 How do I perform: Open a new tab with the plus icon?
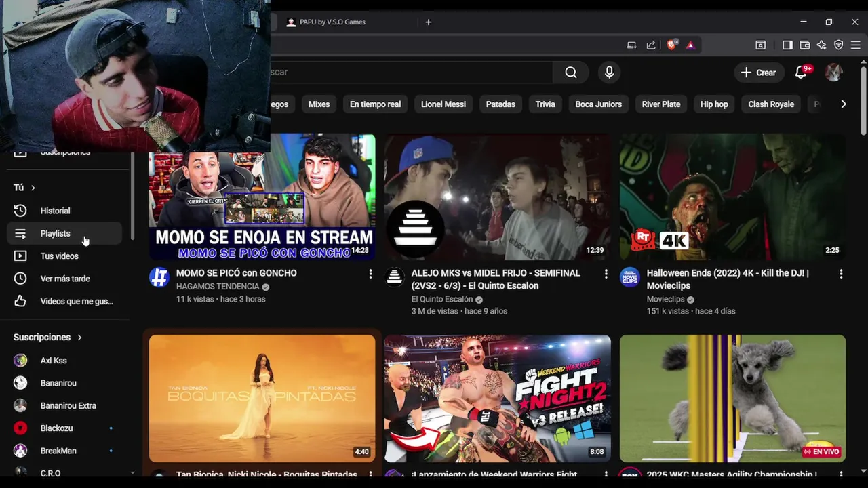[429, 22]
